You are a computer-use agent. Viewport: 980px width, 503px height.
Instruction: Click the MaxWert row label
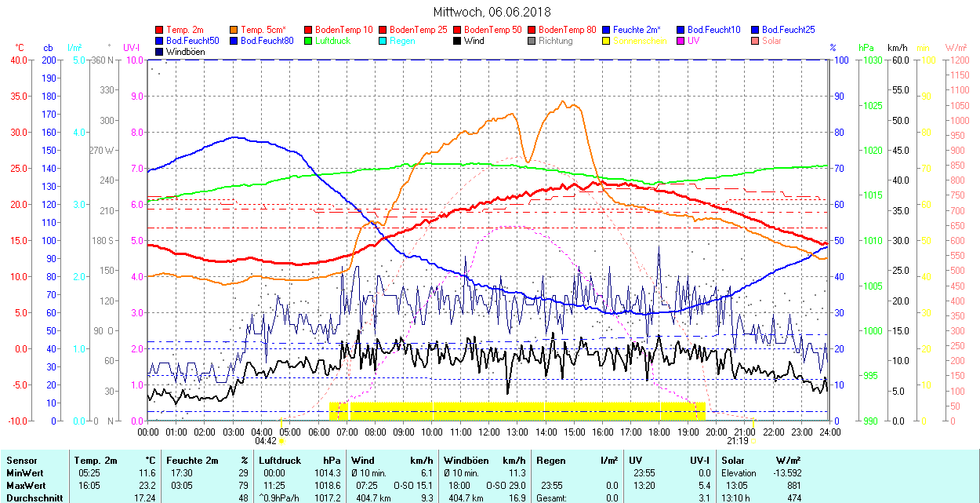point(24,486)
